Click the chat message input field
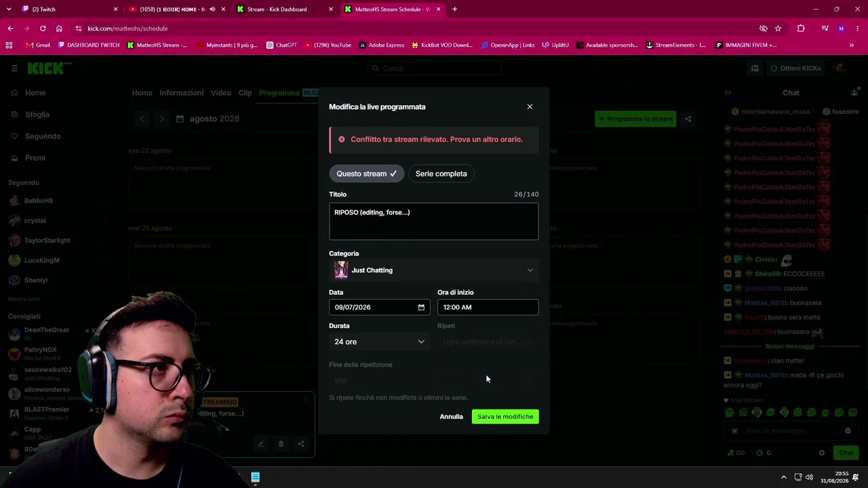Image resolution: width=868 pixels, height=488 pixels. pos(791,431)
